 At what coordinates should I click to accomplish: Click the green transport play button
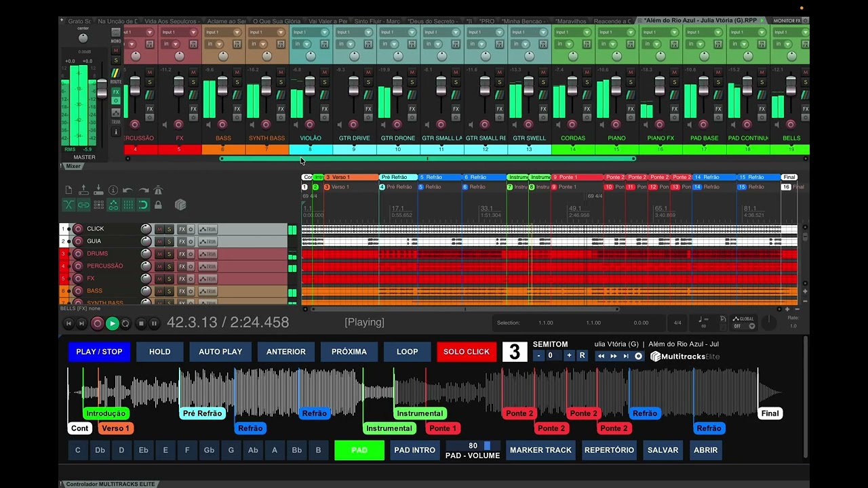pos(112,323)
